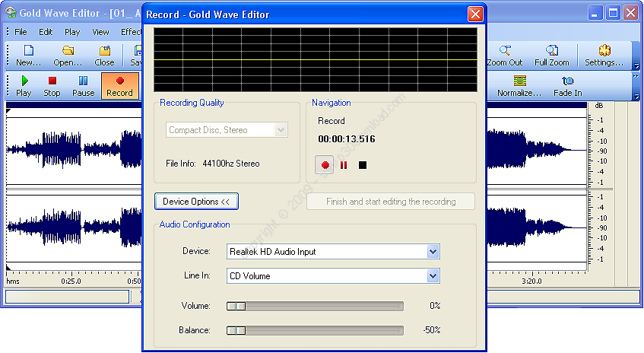Close the Record dialog

click(x=475, y=14)
